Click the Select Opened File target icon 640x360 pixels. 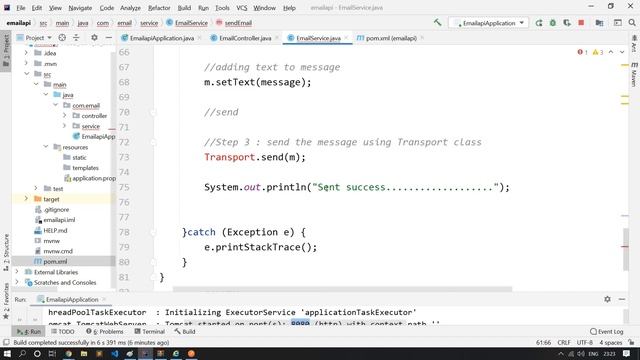[x=62, y=38]
